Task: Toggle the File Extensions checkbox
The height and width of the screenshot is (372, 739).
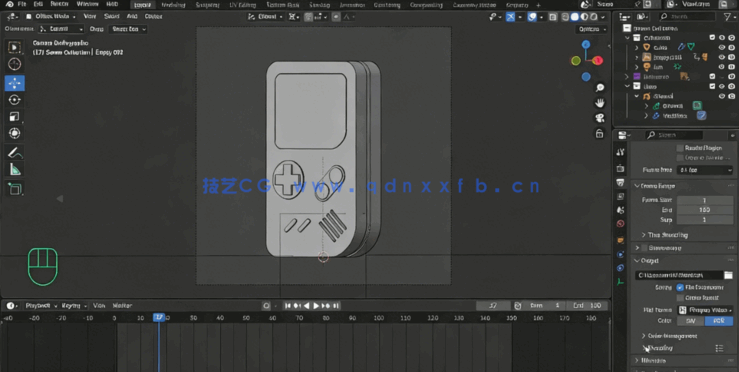Action: 680,287
